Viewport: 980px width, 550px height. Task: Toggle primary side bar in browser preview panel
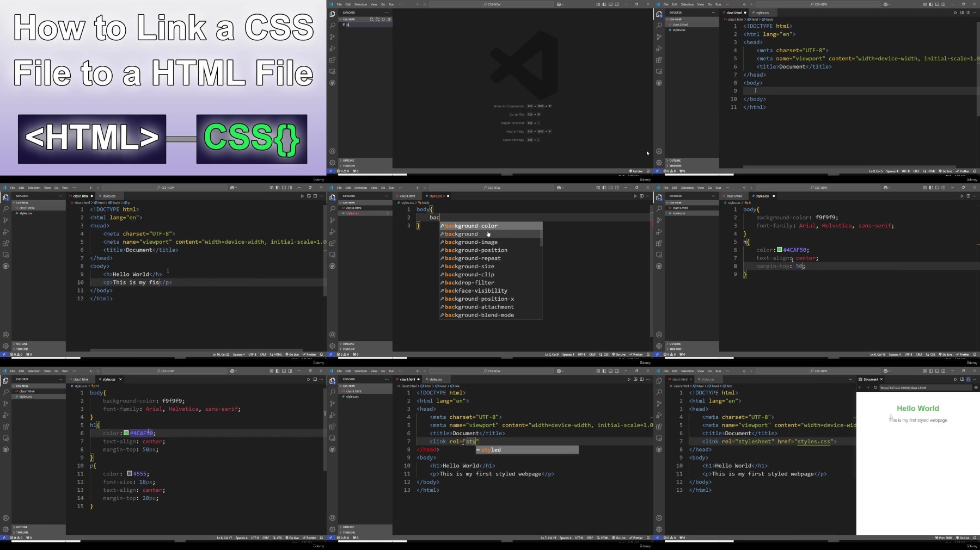pos(931,371)
